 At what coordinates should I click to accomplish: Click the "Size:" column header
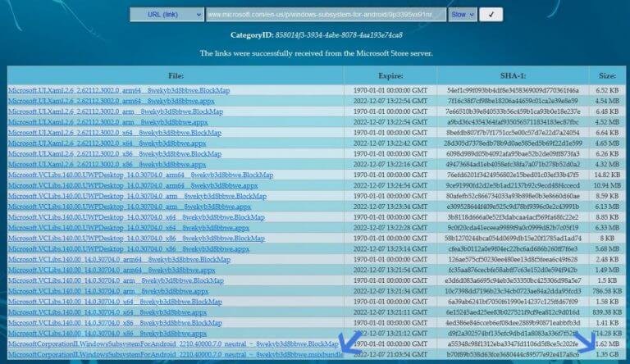pos(607,75)
